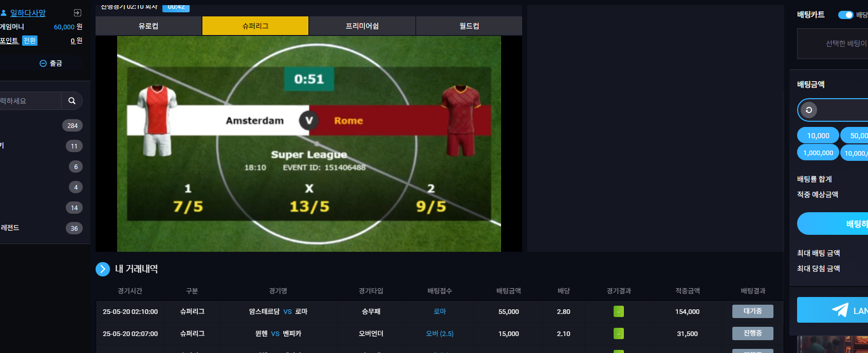Open the 로마 bet pick link
The height and width of the screenshot is (353, 868).
(440, 311)
